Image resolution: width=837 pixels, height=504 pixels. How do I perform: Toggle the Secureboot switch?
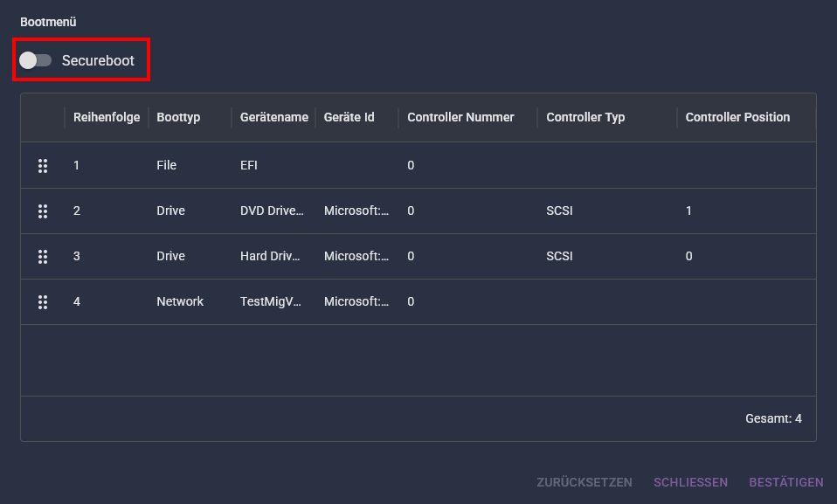36,60
